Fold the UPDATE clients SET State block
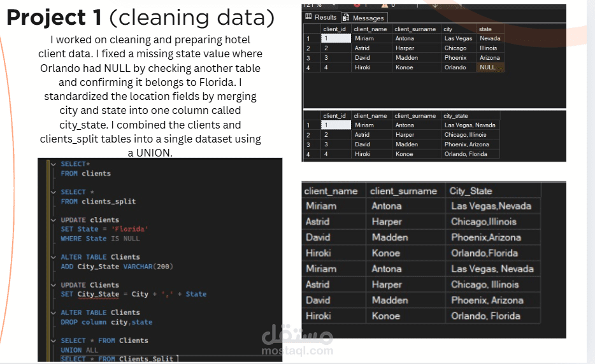 click(x=54, y=220)
